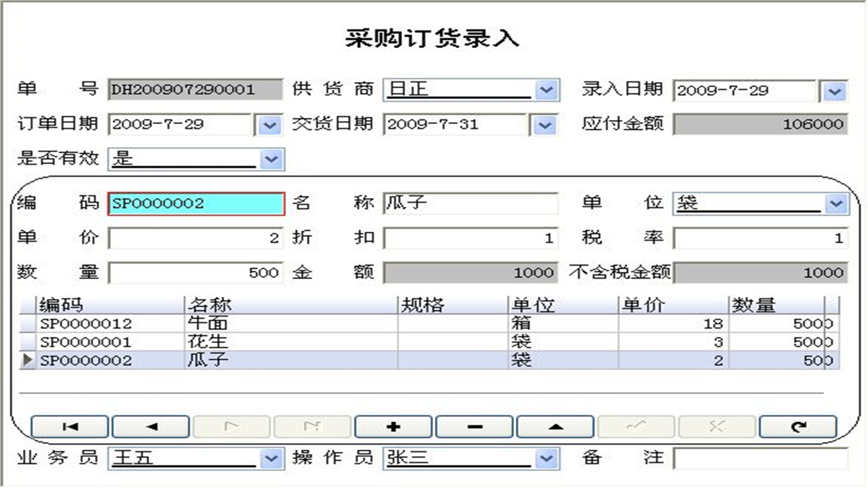This screenshot has height=488, width=868.
Task: Click the disabled next record arrow
Action: tap(231, 426)
